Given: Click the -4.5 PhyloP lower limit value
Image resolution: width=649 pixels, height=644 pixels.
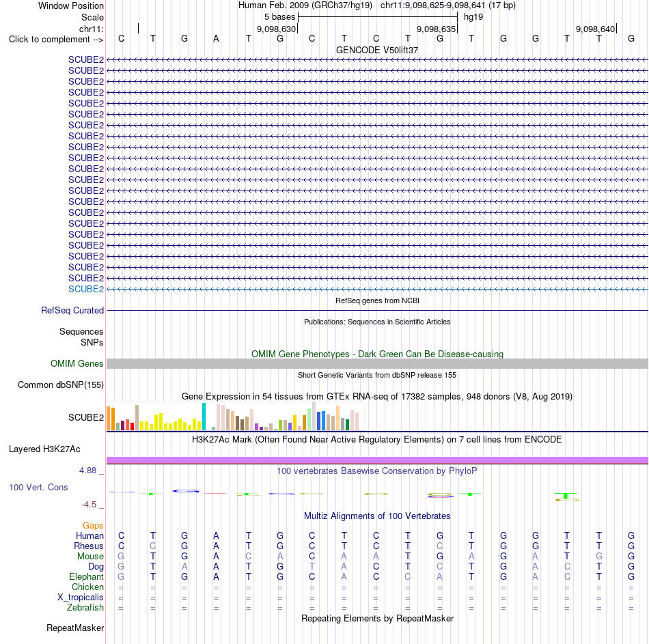Looking at the screenshot, I should (89, 505).
